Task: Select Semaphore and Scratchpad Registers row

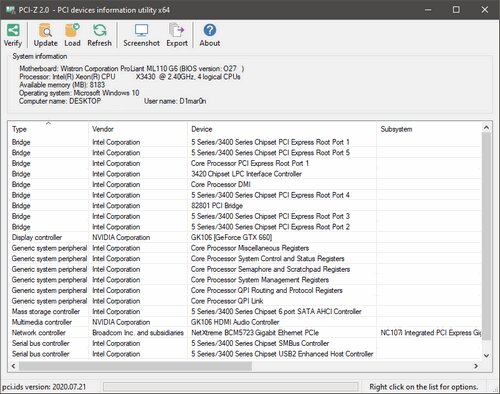Action: tap(245, 269)
